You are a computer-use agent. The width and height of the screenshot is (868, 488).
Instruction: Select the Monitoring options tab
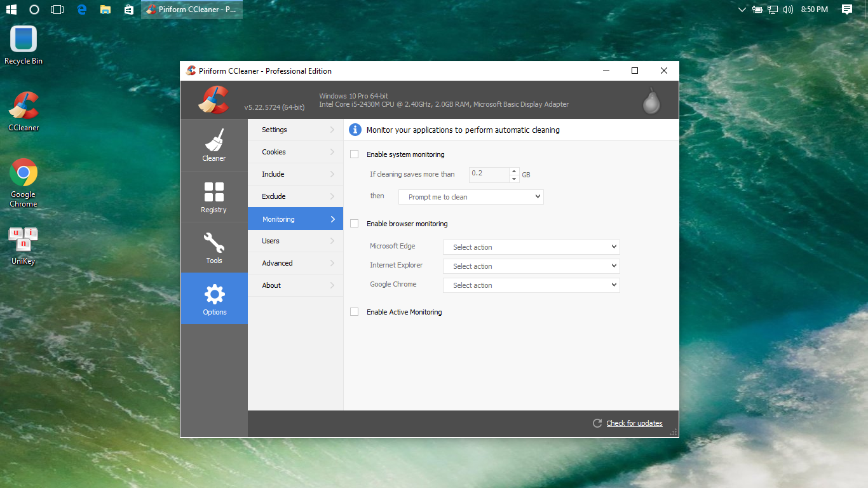point(295,219)
